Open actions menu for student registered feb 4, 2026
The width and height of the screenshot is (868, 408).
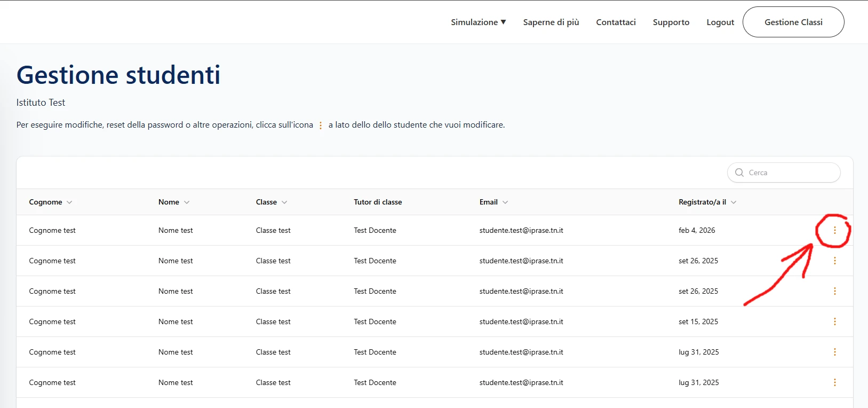(834, 230)
